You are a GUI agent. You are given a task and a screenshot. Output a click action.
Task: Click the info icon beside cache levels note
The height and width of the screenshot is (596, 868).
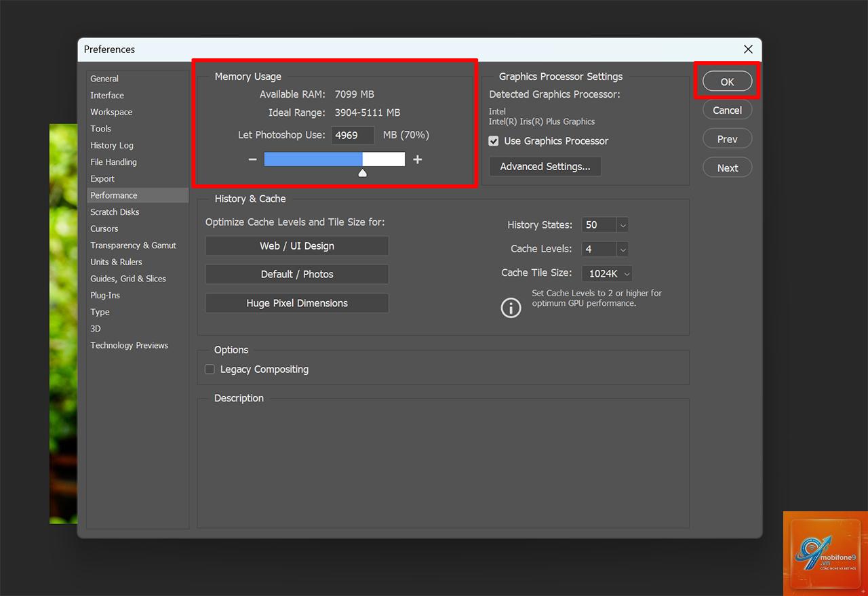(511, 308)
